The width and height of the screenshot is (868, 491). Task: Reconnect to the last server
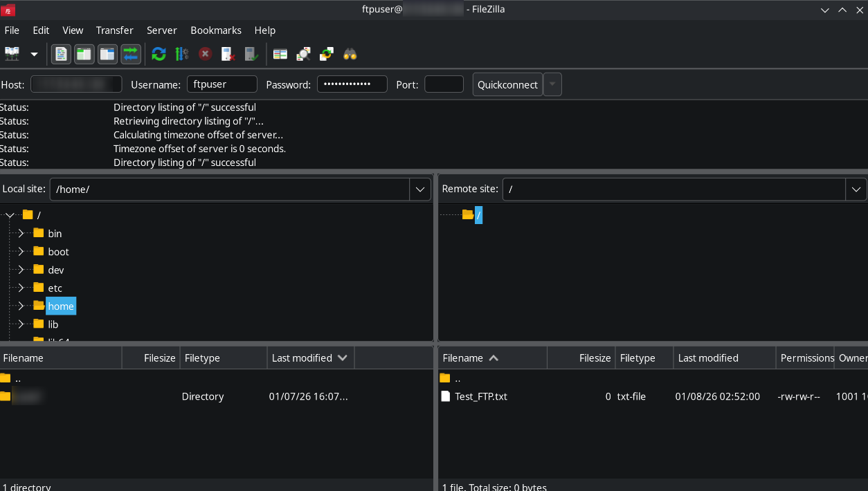251,54
